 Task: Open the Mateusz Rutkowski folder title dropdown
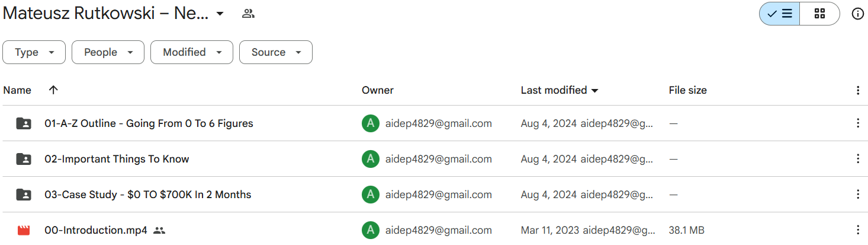tap(220, 14)
